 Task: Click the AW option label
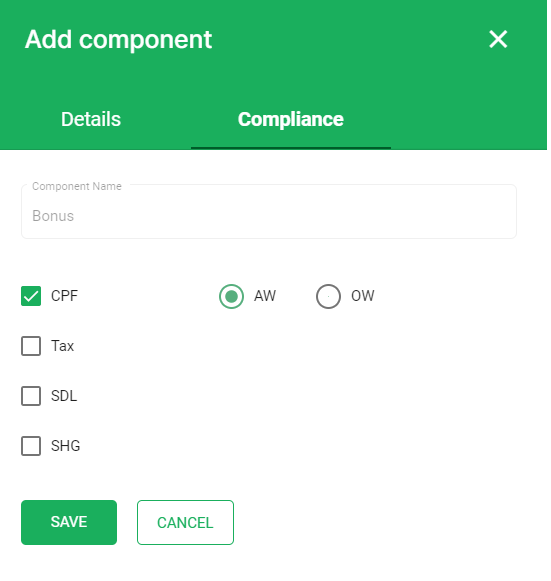click(265, 296)
